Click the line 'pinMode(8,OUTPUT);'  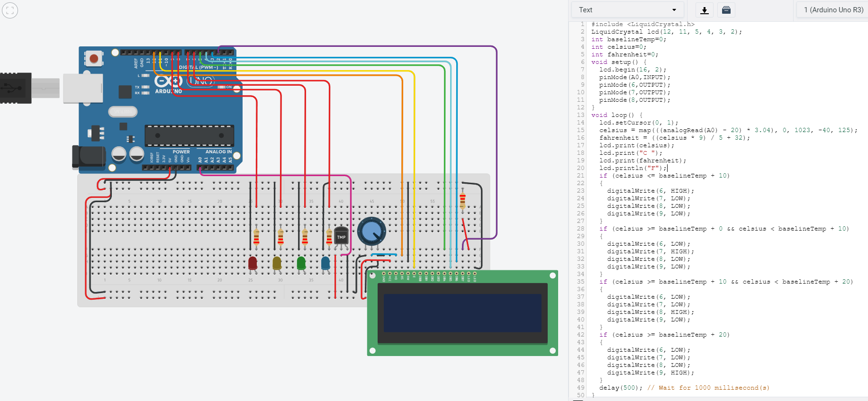(634, 100)
